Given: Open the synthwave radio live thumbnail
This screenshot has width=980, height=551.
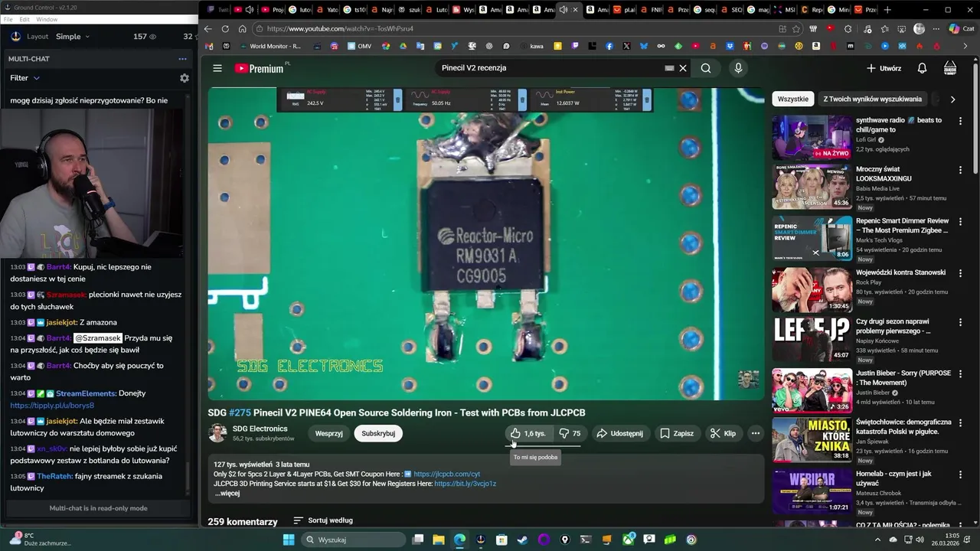Looking at the screenshot, I should [812, 137].
